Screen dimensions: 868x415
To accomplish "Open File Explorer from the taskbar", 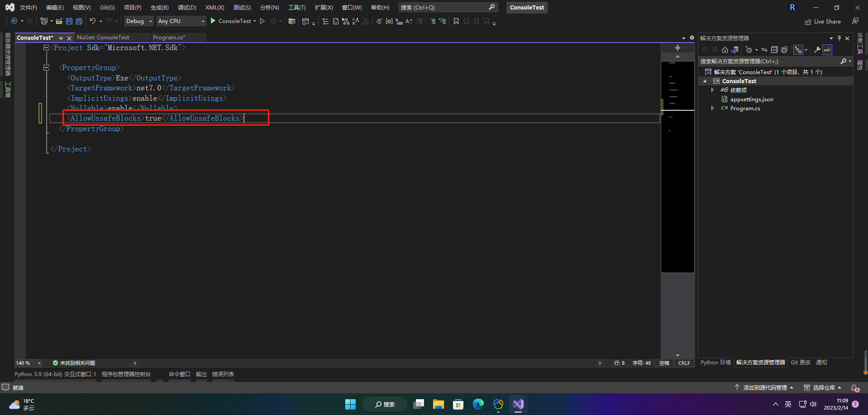I will 439,404.
